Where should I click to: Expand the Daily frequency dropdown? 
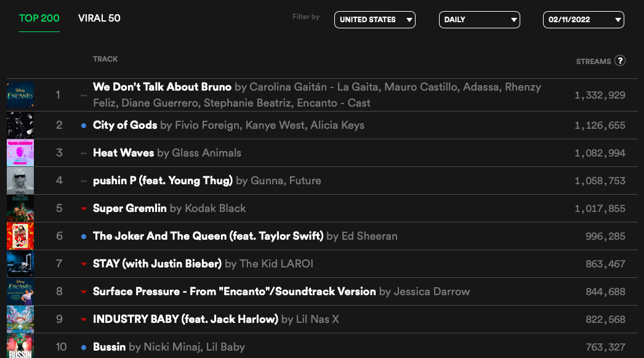pyautogui.click(x=479, y=20)
